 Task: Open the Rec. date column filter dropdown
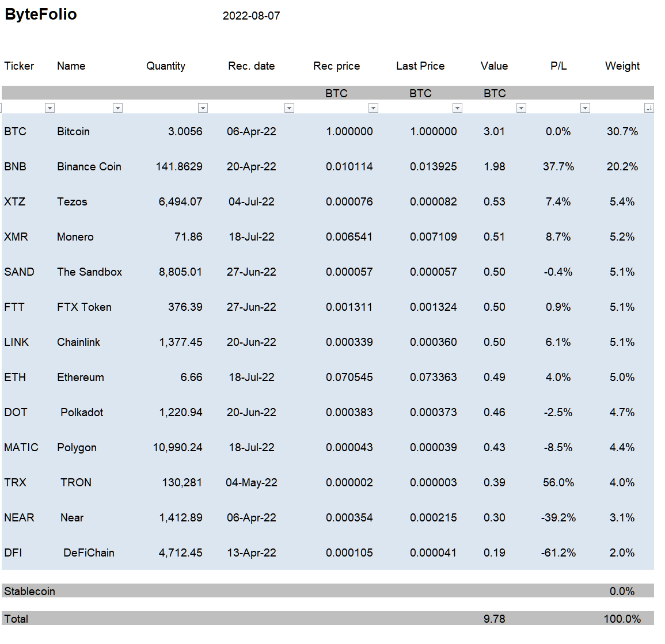289,108
